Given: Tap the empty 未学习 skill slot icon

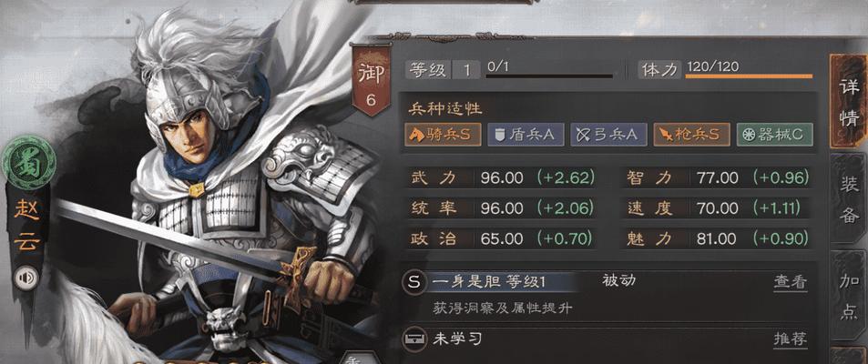Looking at the screenshot, I should [414, 339].
